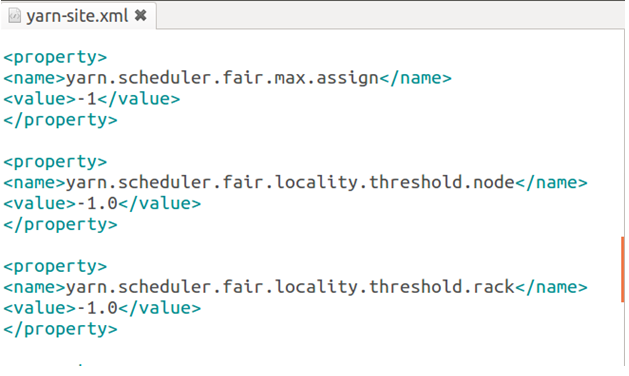Click on yarn.scheduler.fair.locality.threshold.rack text
The image size is (629, 376).
[x=290, y=287]
